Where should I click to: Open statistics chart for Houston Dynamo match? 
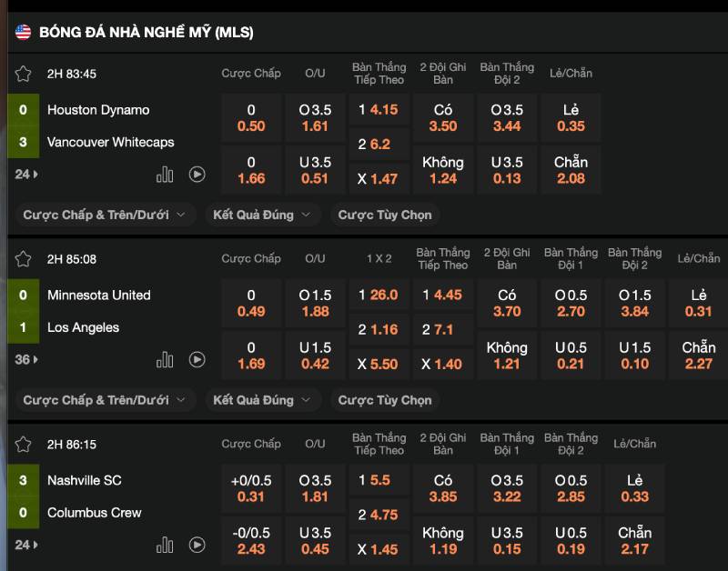tap(165, 175)
